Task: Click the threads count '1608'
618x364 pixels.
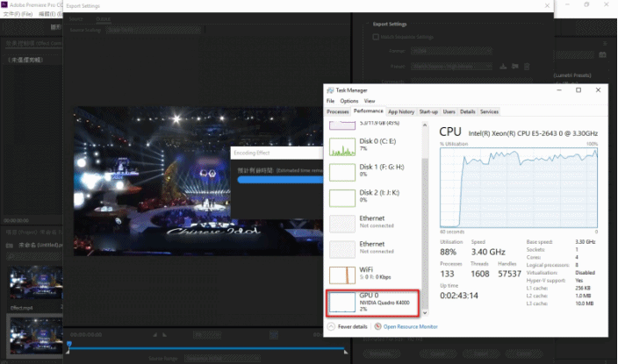Action: tap(480, 274)
